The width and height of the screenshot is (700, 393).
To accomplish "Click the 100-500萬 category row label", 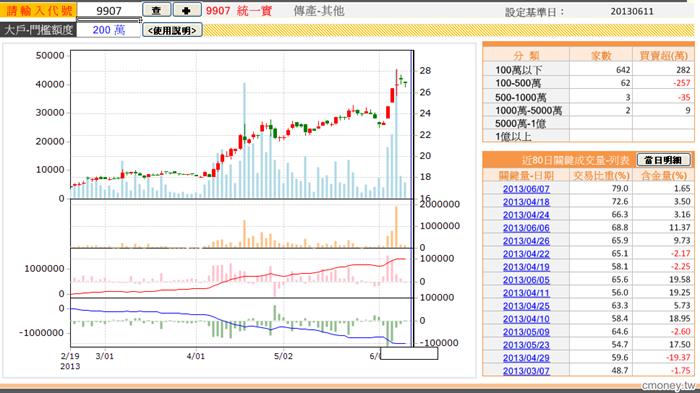I will click(x=518, y=83).
